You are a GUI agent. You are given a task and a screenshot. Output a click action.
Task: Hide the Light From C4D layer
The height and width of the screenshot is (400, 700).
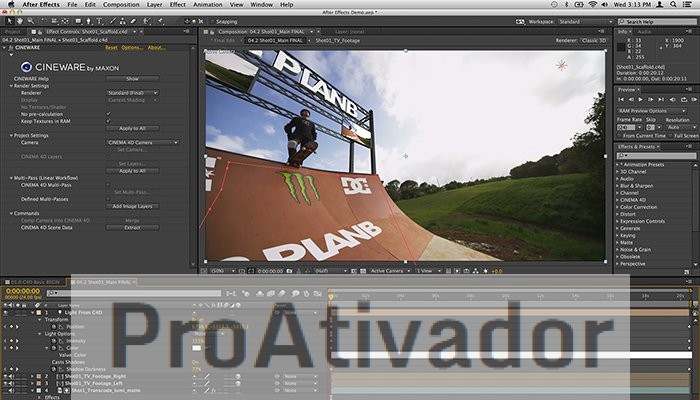[6, 312]
